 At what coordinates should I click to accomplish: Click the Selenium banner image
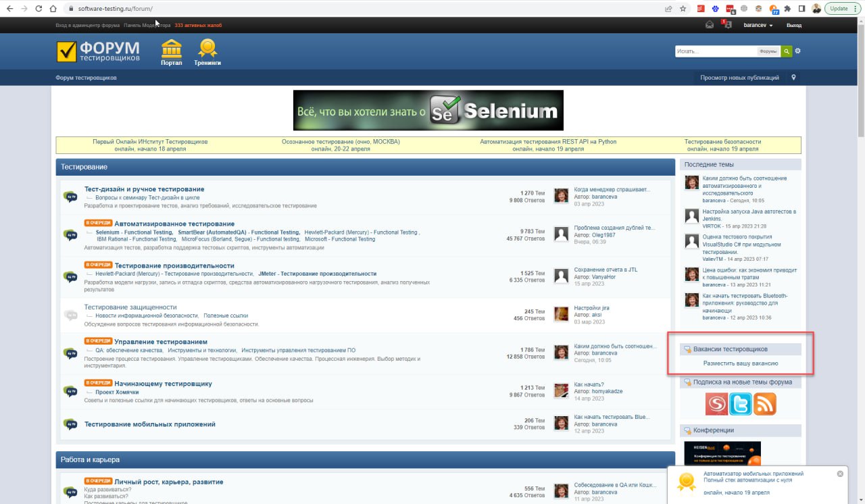click(x=428, y=110)
